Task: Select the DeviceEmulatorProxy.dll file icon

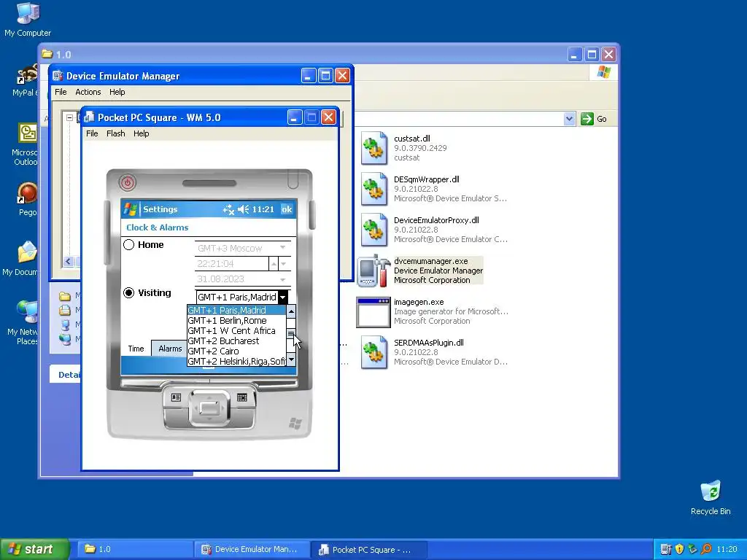Action: coord(374,230)
